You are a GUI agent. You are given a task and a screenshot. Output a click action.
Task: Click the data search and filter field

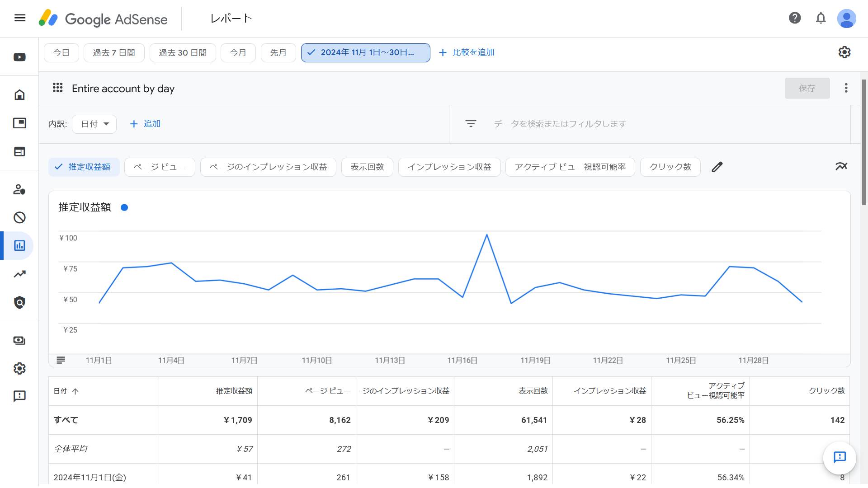[x=651, y=124]
